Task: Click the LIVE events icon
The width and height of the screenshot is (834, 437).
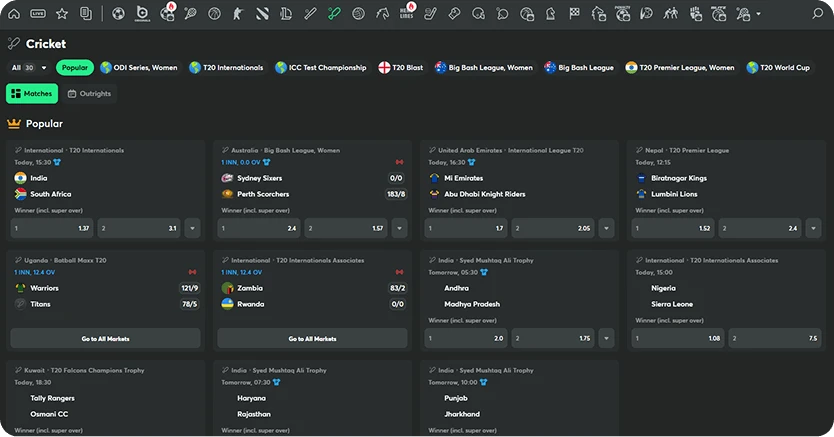Action: pyautogui.click(x=38, y=14)
